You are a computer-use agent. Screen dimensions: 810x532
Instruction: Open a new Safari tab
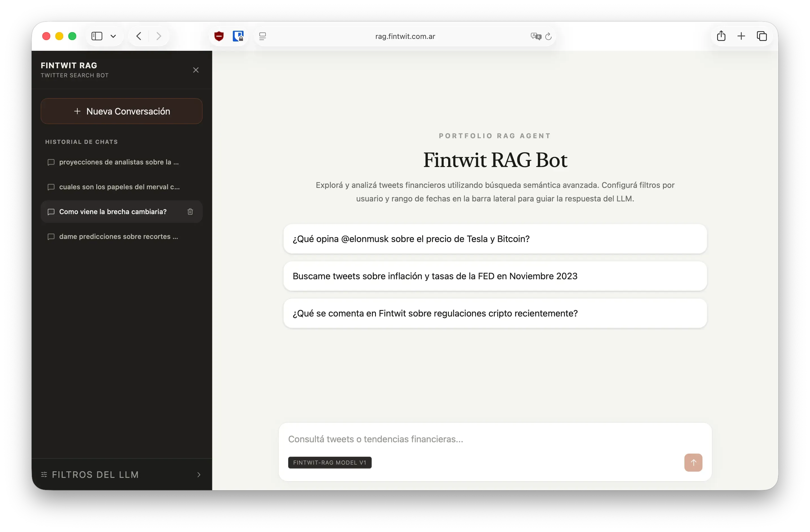point(741,36)
